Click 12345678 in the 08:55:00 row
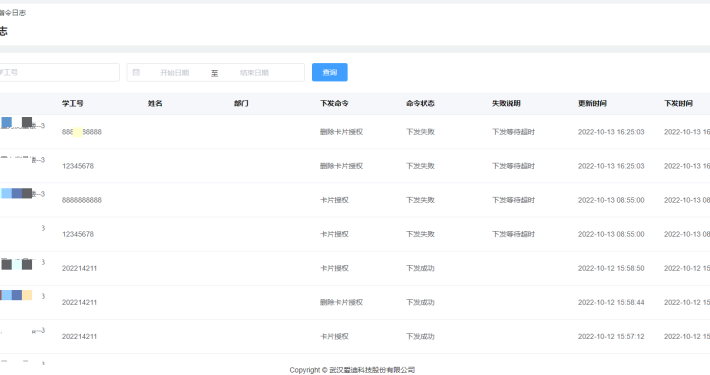Viewport: 710px width, 375px height. (78, 234)
